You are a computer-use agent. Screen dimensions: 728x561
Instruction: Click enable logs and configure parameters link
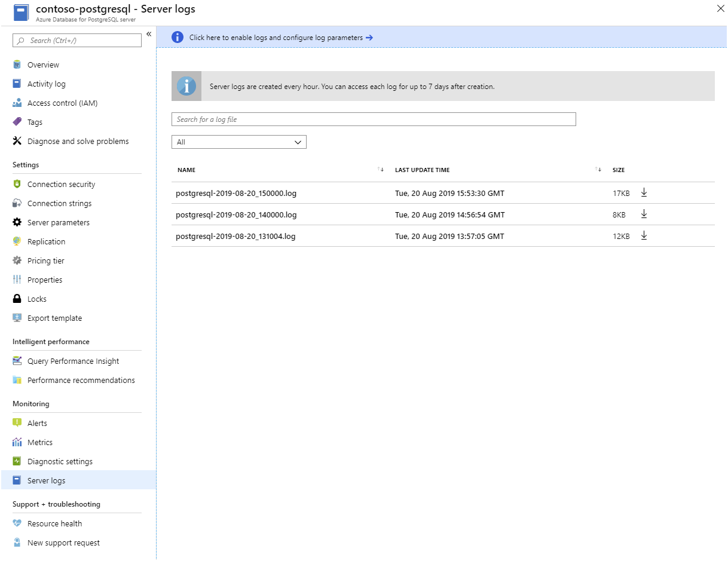pos(281,37)
